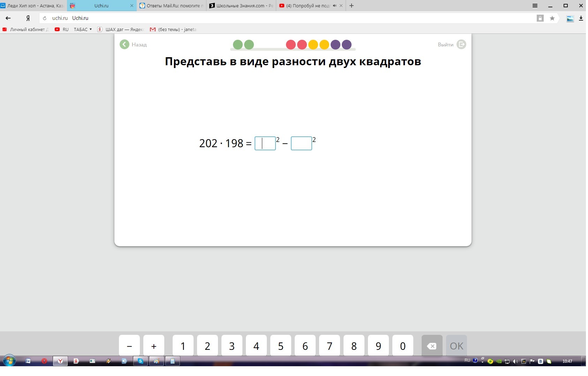The height and width of the screenshot is (376, 588).
Task: Click the first green progress dot
Action: (x=238, y=44)
